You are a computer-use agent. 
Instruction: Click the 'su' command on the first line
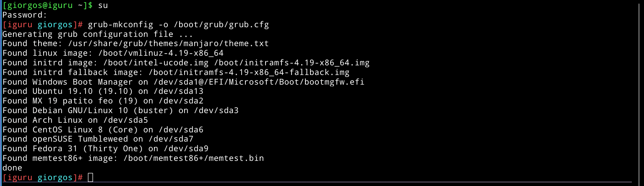[103, 5]
